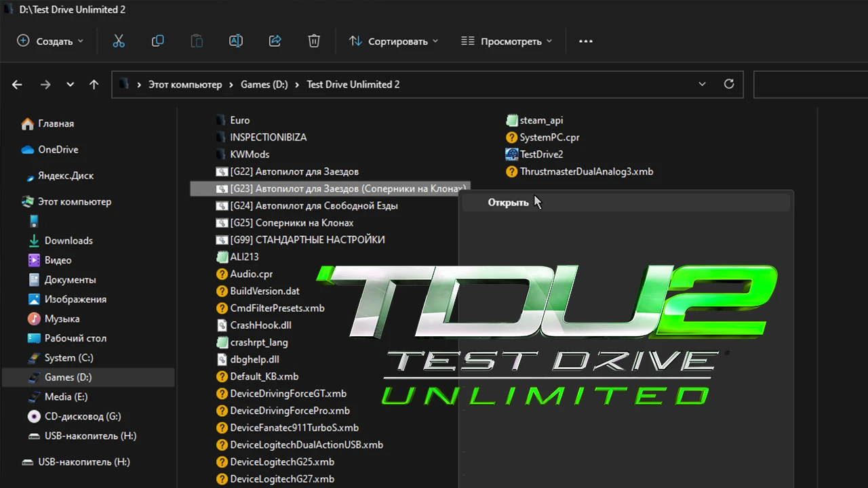Open the Downloads folder in the sidebar
This screenshot has height=488, width=868.
[x=69, y=241]
